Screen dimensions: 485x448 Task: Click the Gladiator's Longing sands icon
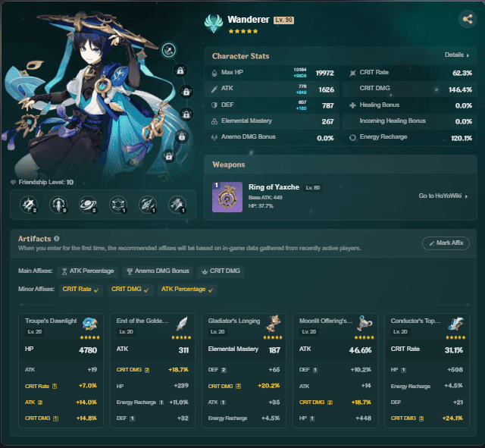click(x=274, y=324)
